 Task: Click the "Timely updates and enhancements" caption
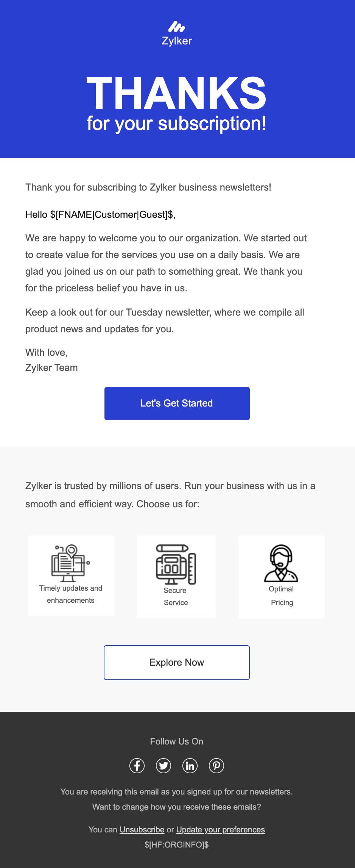click(71, 594)
